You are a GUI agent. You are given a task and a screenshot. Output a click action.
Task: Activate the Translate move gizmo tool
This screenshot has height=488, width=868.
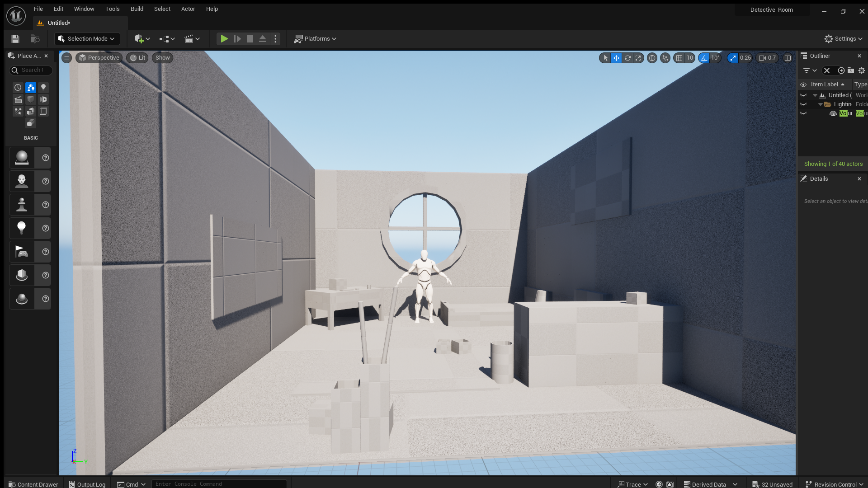(616, 58)
